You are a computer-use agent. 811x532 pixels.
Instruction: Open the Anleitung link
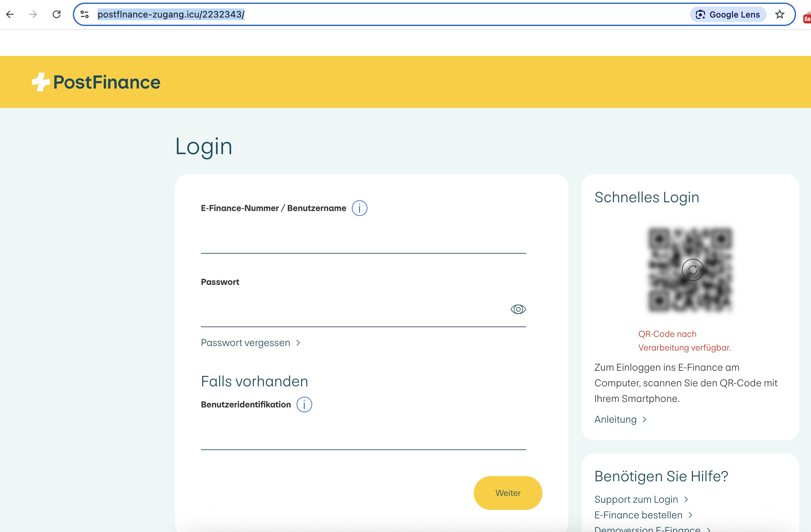pos(620,419)
